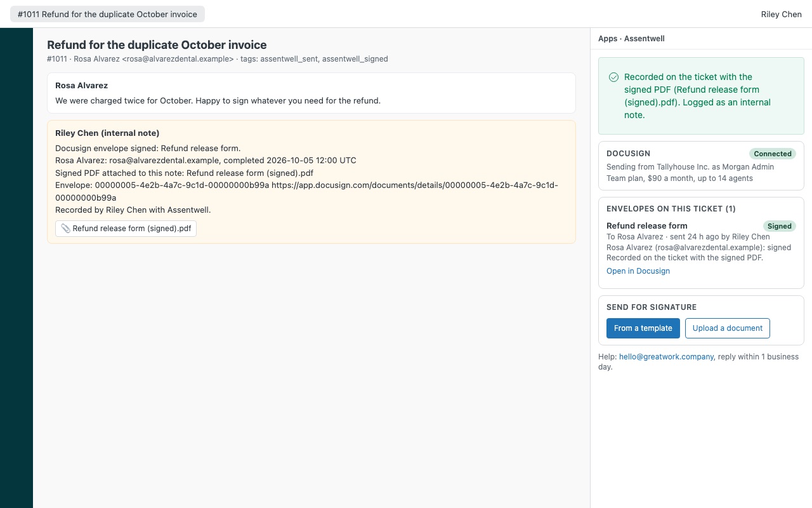Click the Connected status badge
This screenshot has height=508, width=812.
[772, 154]
